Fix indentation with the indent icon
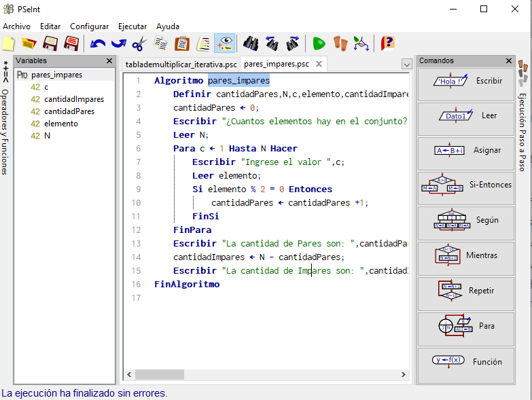The image size is (532, 400). [203, 43]
